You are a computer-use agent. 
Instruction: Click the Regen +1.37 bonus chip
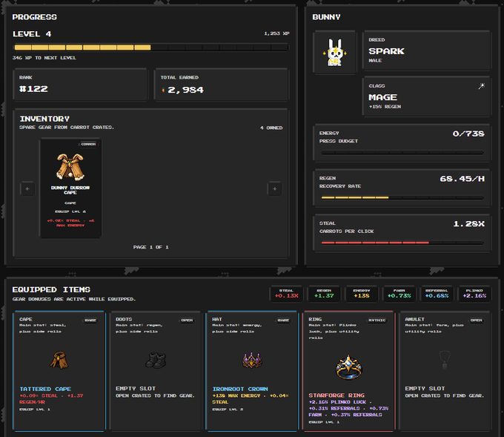324,294
